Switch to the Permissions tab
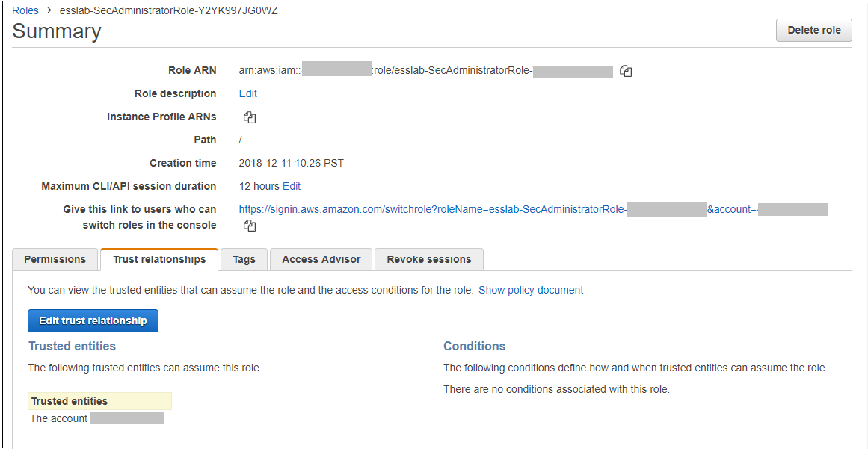 click(x=55, y=259)
